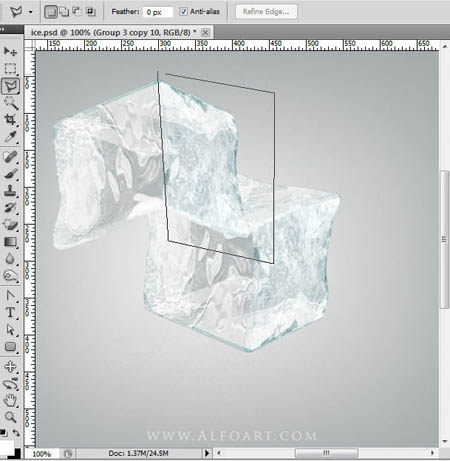Select the Type tool
Viewport: 450px width, 461px height.
point(10,313)
